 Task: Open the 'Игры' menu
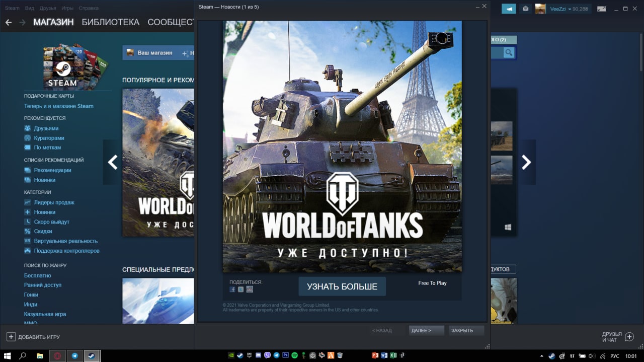tap(67, 8)
